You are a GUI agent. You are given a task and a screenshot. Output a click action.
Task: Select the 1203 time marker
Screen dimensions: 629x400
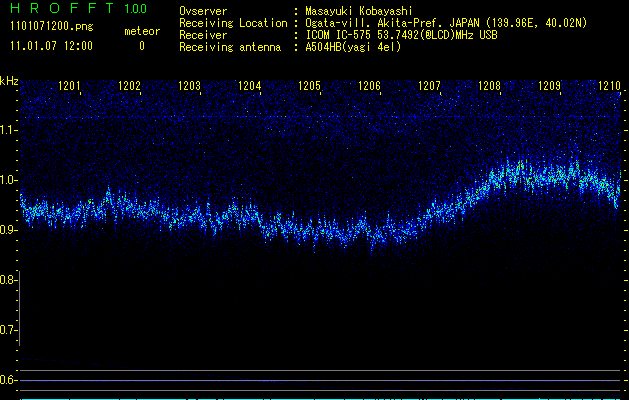190,87
